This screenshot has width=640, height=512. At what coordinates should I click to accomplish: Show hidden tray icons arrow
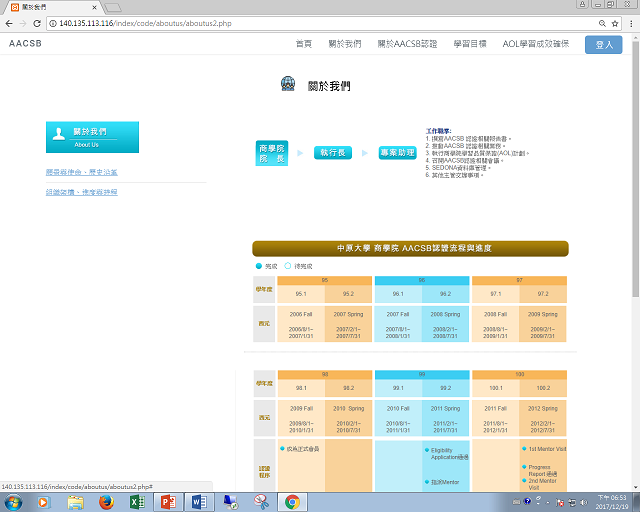[x=548, y=503]
